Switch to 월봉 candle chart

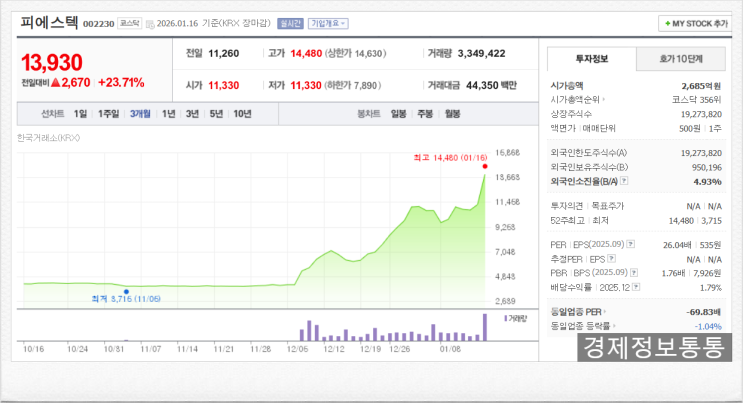pos(453,114)
